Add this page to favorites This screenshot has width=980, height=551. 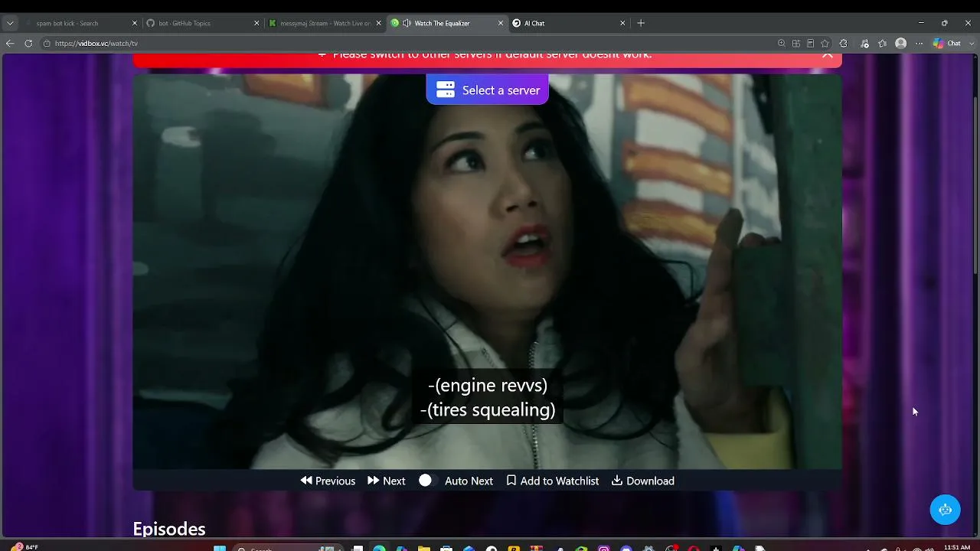(x=825, y=44)
